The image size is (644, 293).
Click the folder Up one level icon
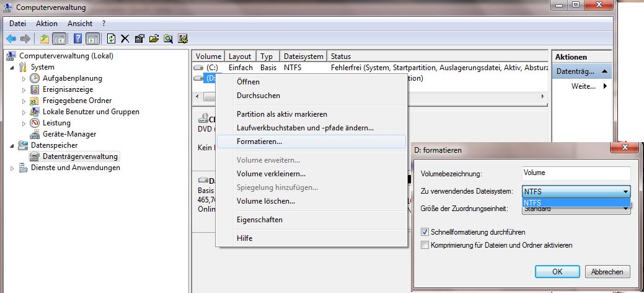pyautogui.click(x=45, y=38)
